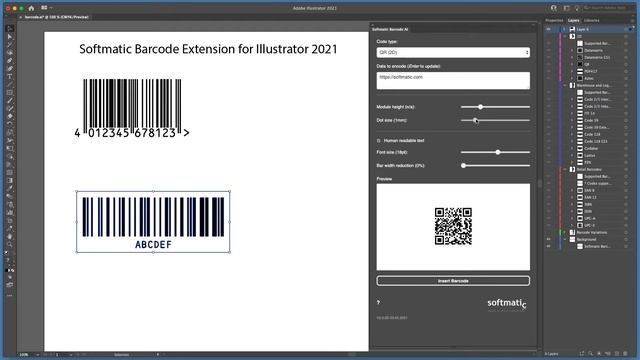Image resolution: width=640 pixels, height=360 pixels.
Task: Select the Eraser tool
Action: (10, 116)
